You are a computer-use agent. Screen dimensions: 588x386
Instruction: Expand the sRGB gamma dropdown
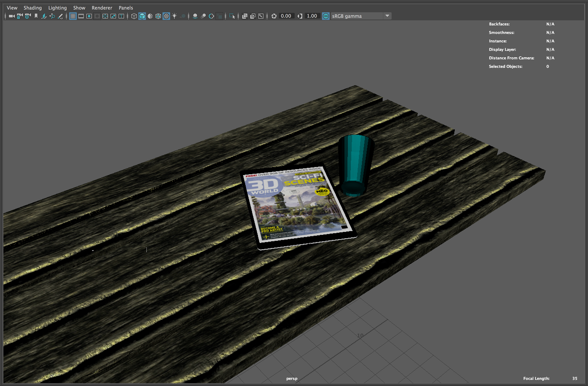(x=387, y=16)
